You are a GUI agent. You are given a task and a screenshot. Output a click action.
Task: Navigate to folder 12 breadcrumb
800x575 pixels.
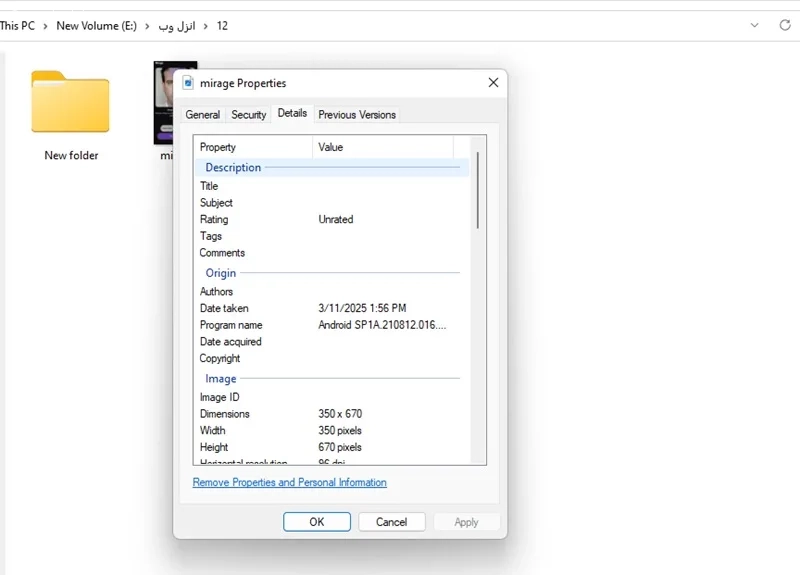[222, 26]
